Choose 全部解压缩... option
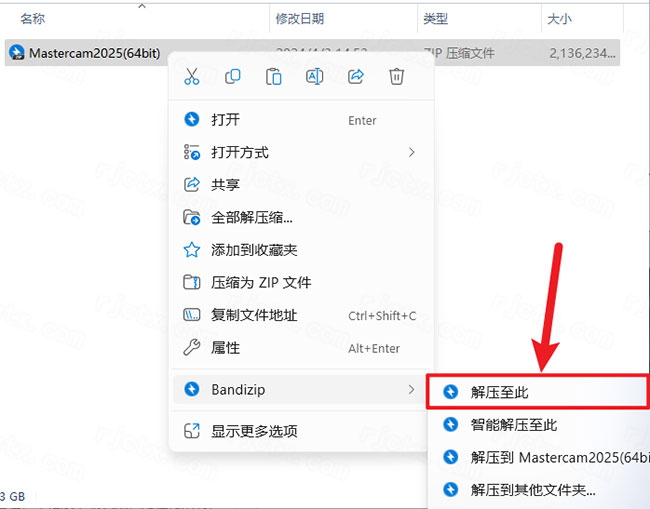650x509 pixels. [x=301, y=217]
